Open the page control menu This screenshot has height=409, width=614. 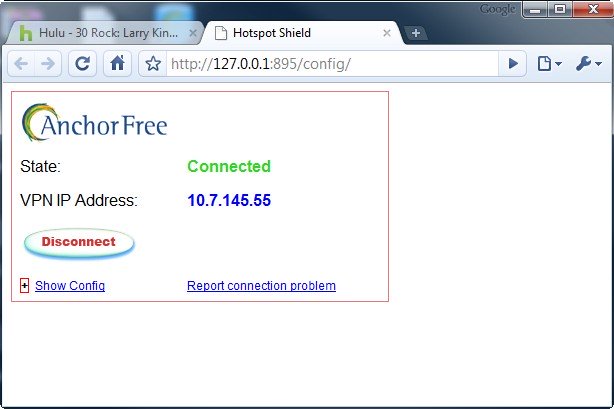tap(549, 63)
